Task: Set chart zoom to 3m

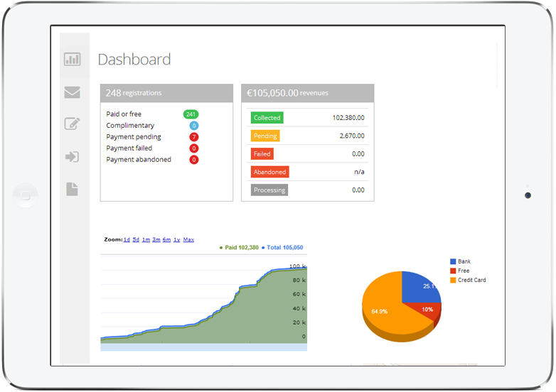Action: coord(156,240)
